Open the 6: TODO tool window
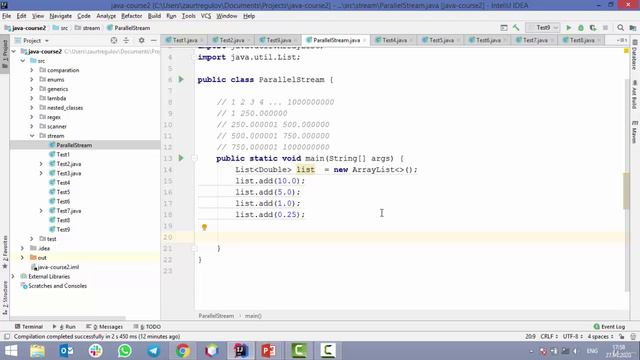 click(x=147, y=327)
